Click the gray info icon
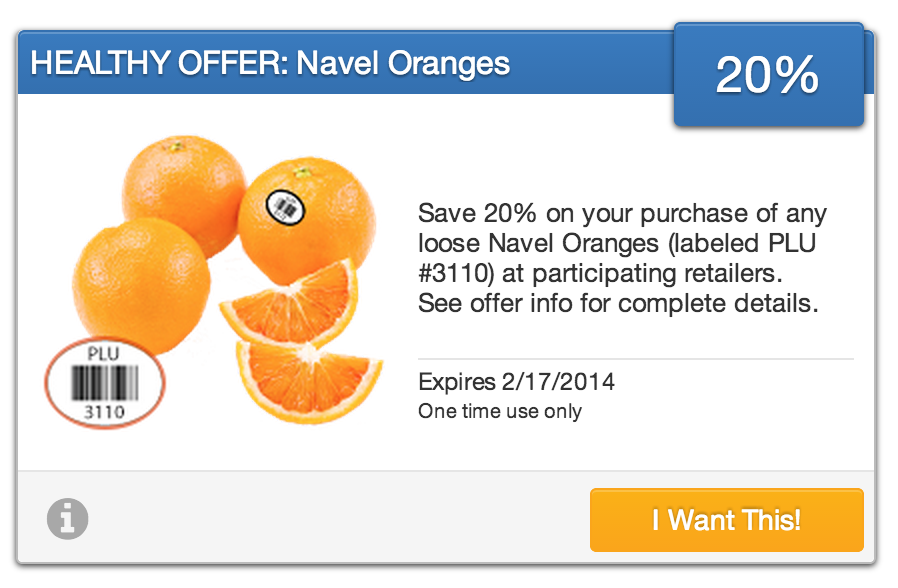898x588 pixels. (68, 519)
